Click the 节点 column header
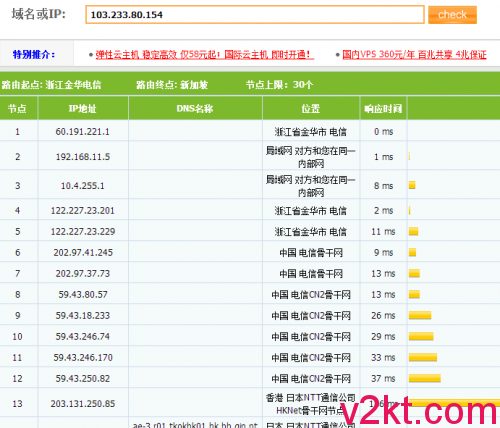 (x=18, y=108)
